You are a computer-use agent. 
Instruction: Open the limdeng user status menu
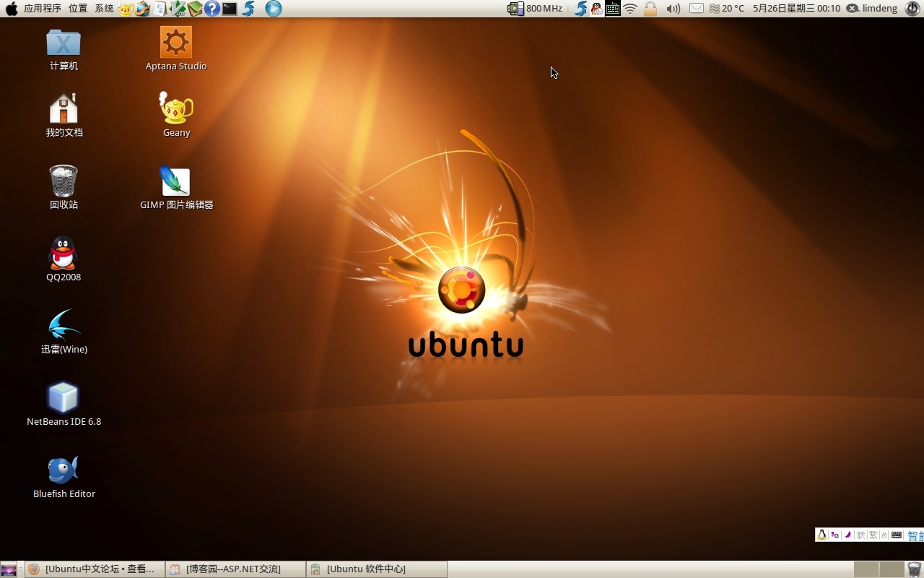pos(871,9)
